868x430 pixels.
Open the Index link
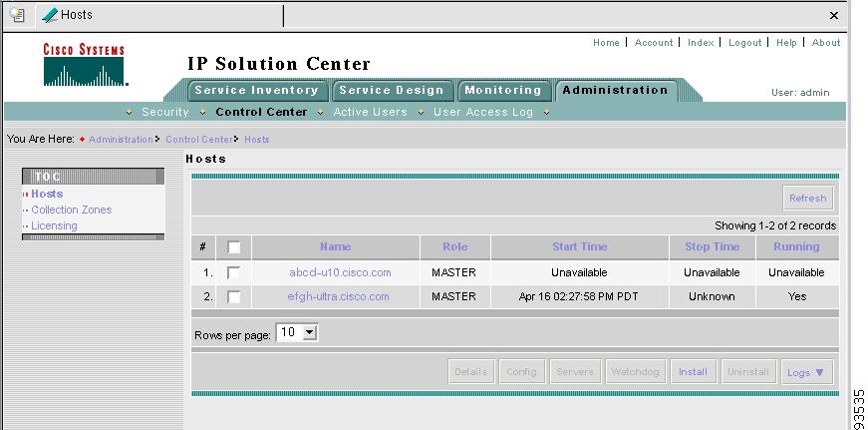tap(701, 43)
